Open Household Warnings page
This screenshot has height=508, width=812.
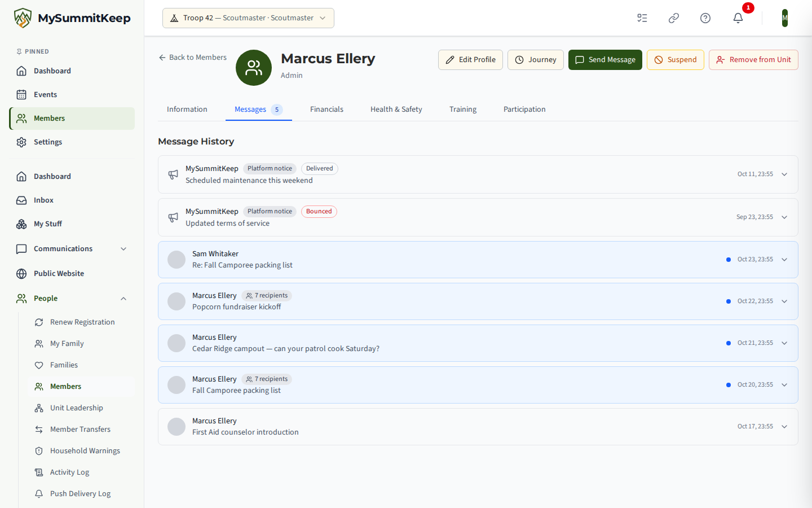tap(81, 451)
